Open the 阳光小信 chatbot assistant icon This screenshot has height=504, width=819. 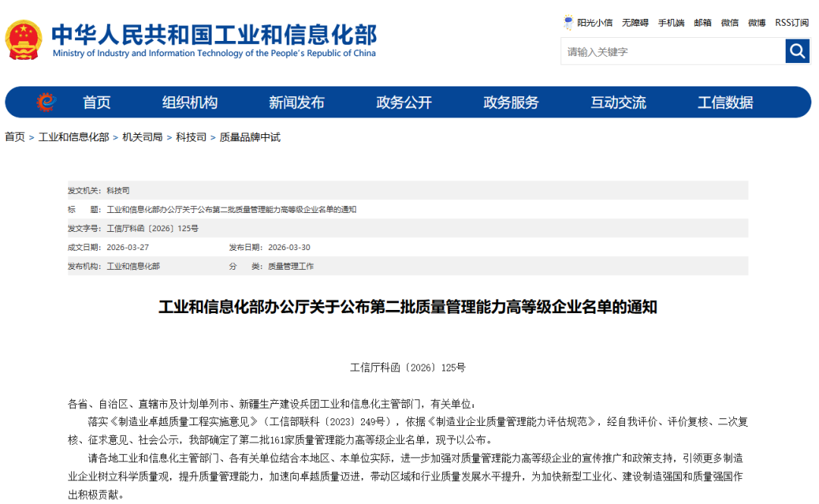click(568, 22)
